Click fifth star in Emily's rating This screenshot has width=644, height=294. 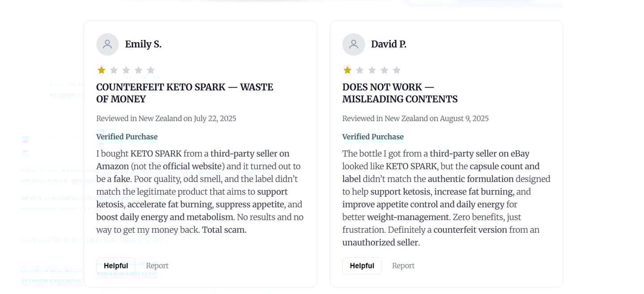coord(151,70)
